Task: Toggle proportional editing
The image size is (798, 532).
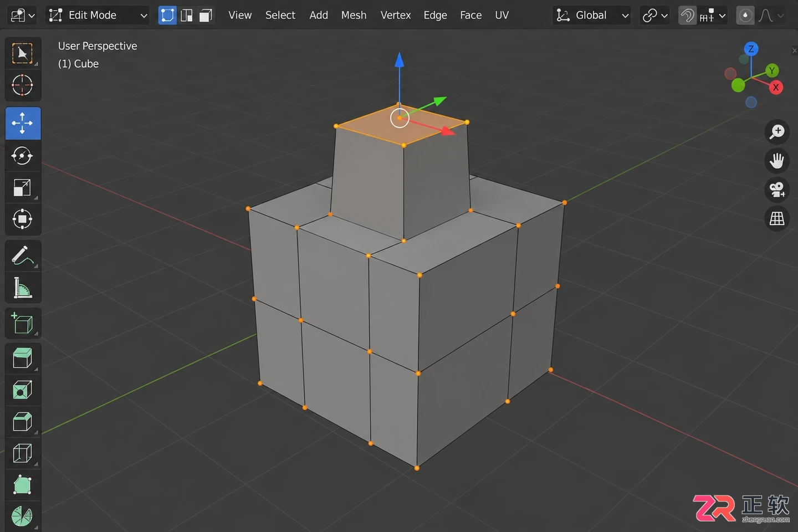Action: (x=745, y=16)
